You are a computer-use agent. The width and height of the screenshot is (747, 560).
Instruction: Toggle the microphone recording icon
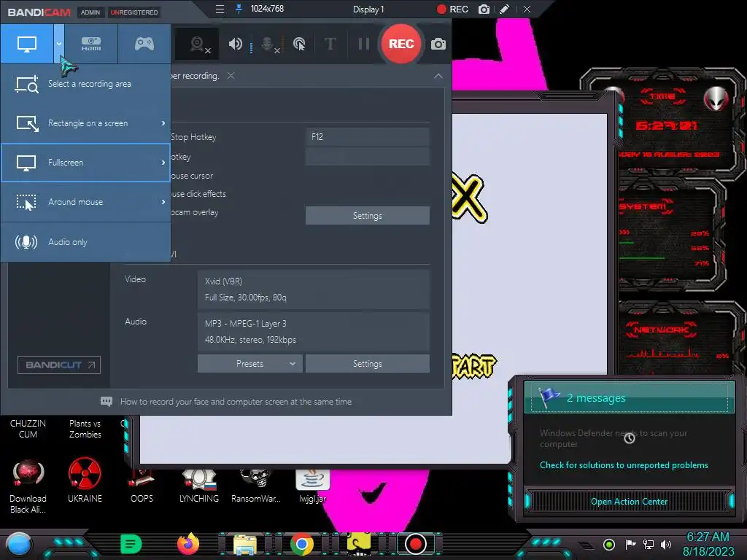point(269,44)
